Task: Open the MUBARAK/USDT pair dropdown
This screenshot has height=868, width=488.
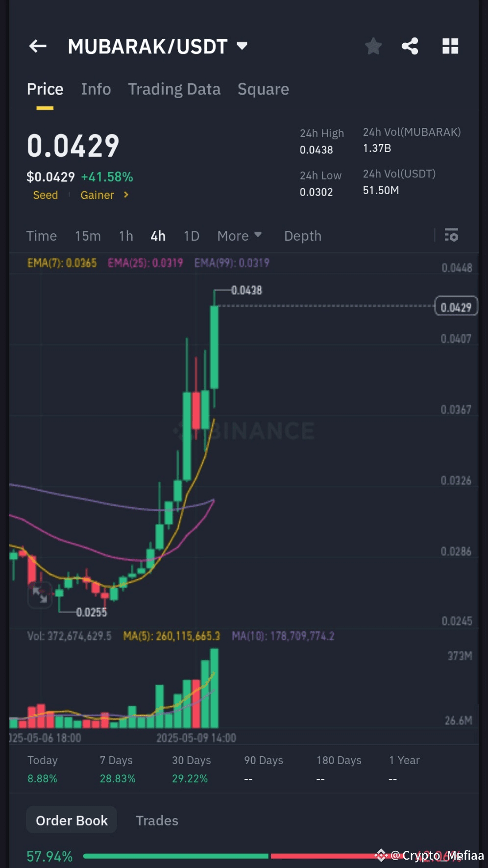Action: tap(242, 46)
